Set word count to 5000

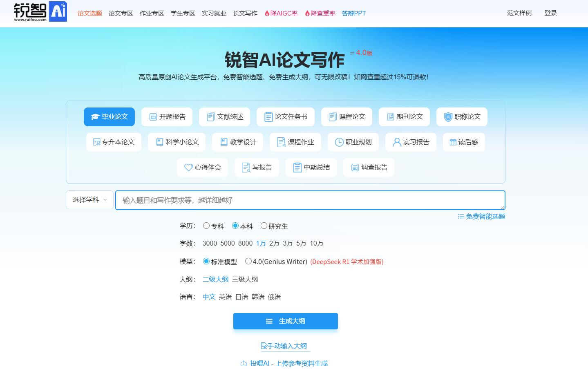[228, 243]
